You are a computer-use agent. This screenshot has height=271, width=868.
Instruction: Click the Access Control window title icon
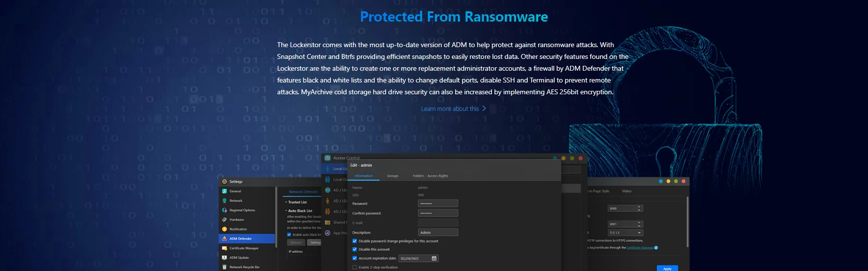pyautogui.click(x=327, y=158)
